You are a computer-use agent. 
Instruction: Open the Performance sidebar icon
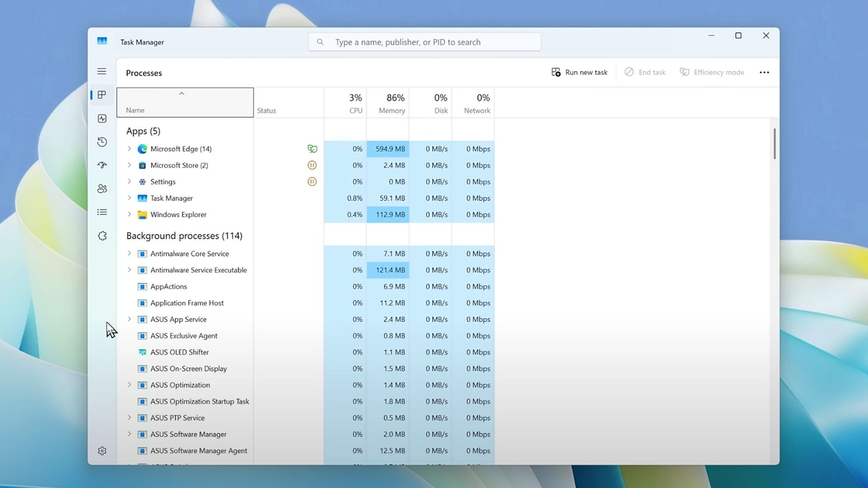click(102, 118)
